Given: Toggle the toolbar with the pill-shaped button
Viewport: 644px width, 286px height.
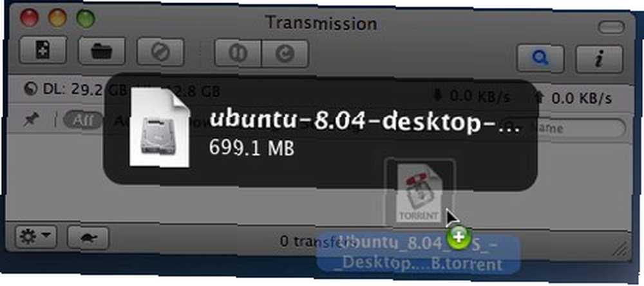Looking at the screenshot, I should 611,28.
